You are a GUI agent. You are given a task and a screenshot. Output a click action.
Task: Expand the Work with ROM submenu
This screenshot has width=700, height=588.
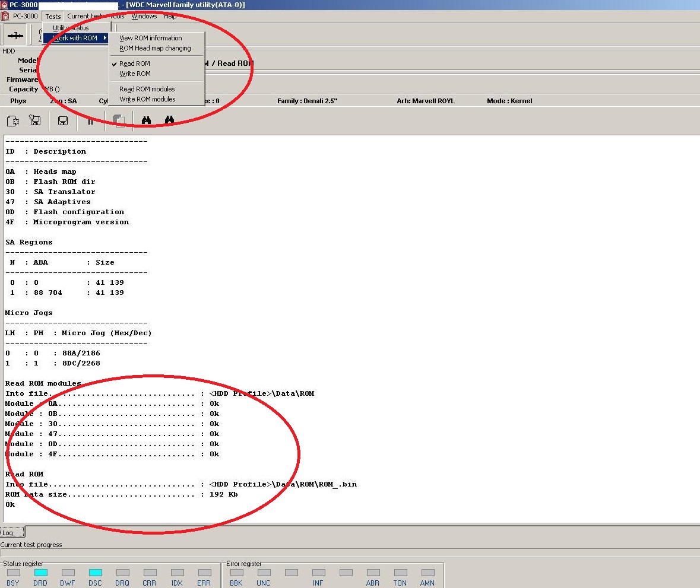76,38
